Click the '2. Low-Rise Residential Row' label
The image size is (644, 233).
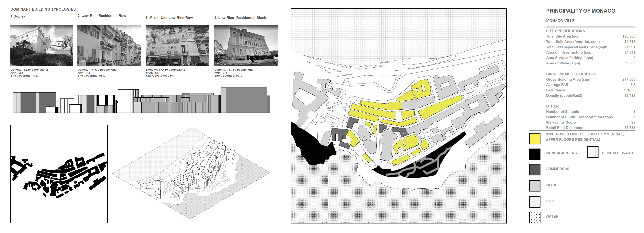click(x=102, y=15)
